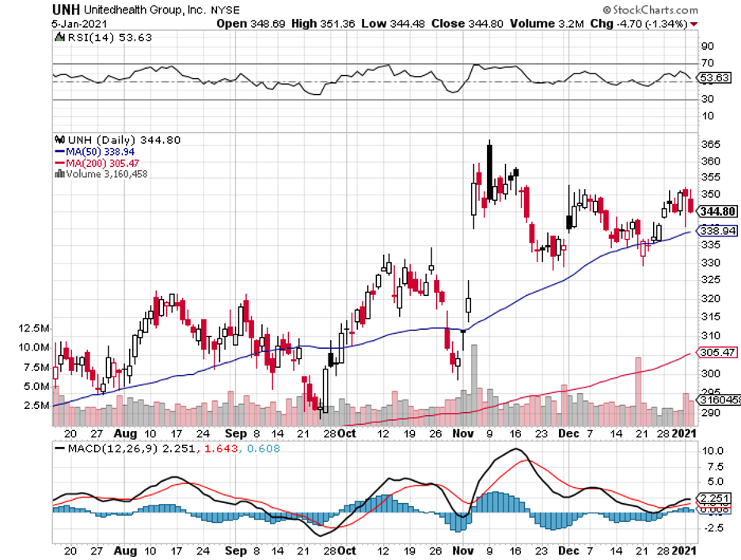The height and width of the screenshot is (560, 741).
Task: Click the Sep date label below the MACD panel
Action: [x=236, y=551]
